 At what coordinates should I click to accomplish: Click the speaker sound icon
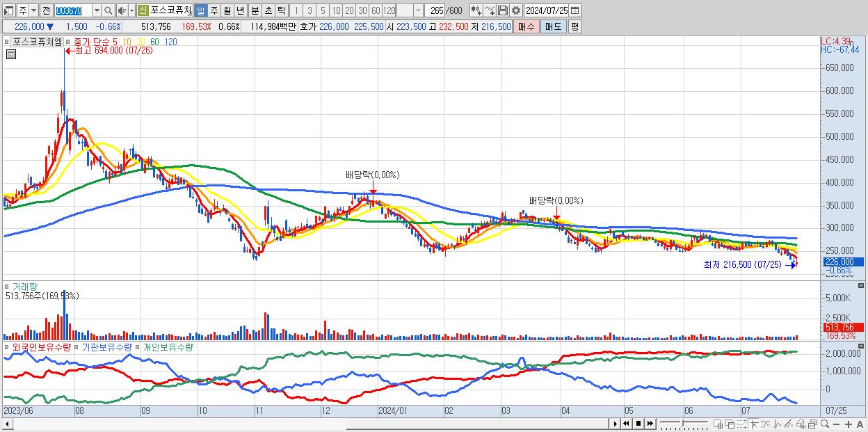pos(122,10)
